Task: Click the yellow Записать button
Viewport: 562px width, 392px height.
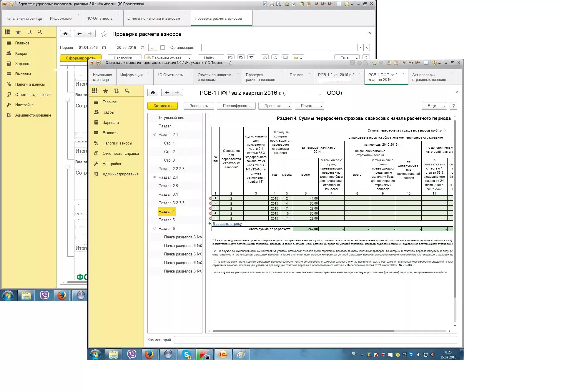Action: (x=162, y=106)
